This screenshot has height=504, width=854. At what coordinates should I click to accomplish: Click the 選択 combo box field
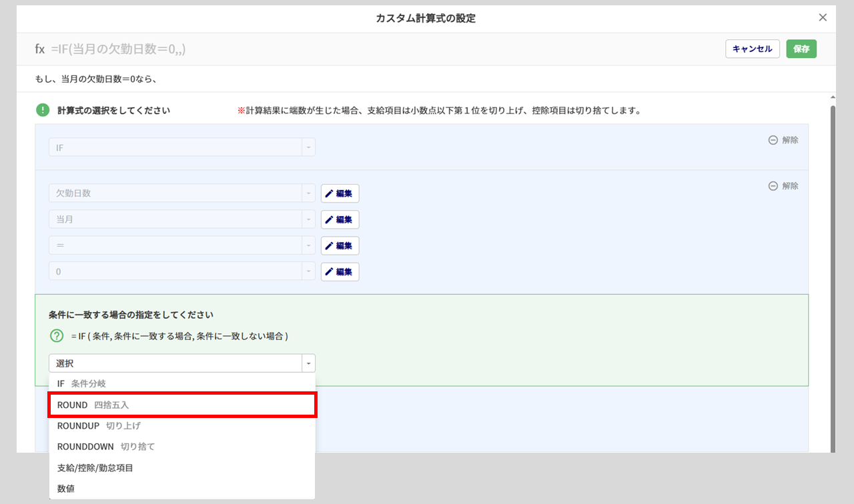182,363
